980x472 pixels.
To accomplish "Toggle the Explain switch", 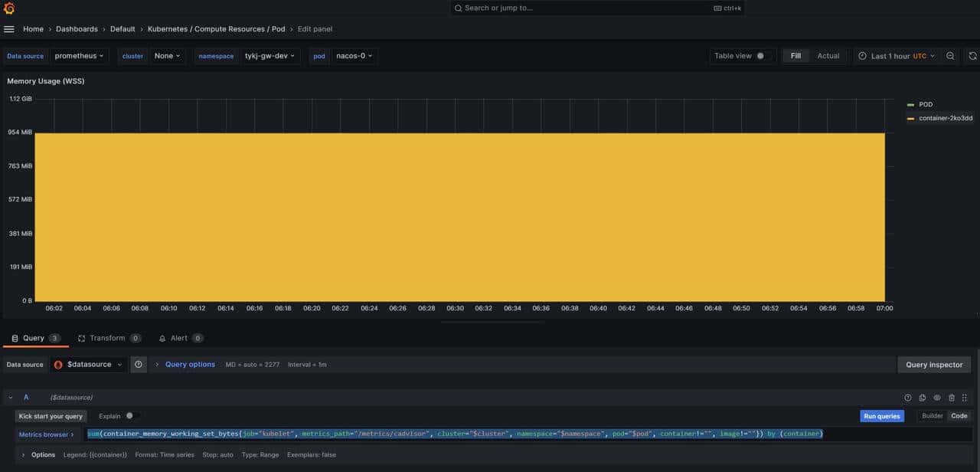I will [132, 415].
